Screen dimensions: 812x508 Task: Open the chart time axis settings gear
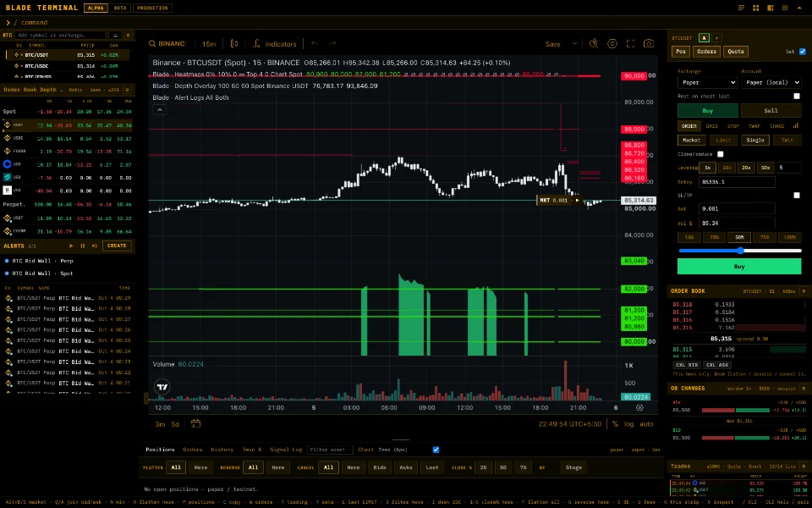(639, 408)
